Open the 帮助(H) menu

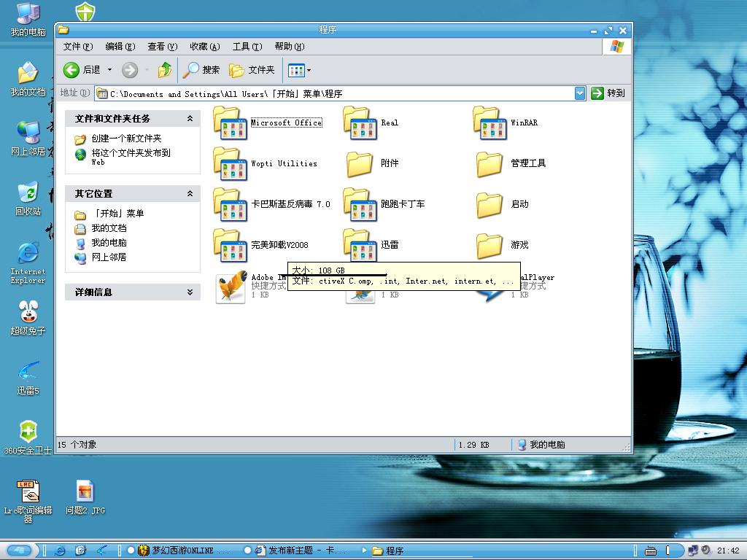(289, 46)
